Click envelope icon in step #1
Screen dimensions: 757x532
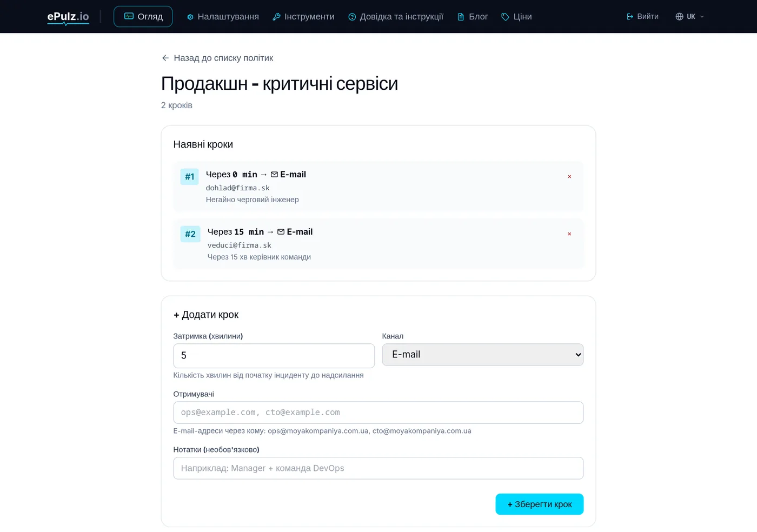click(x=274, y=175)
